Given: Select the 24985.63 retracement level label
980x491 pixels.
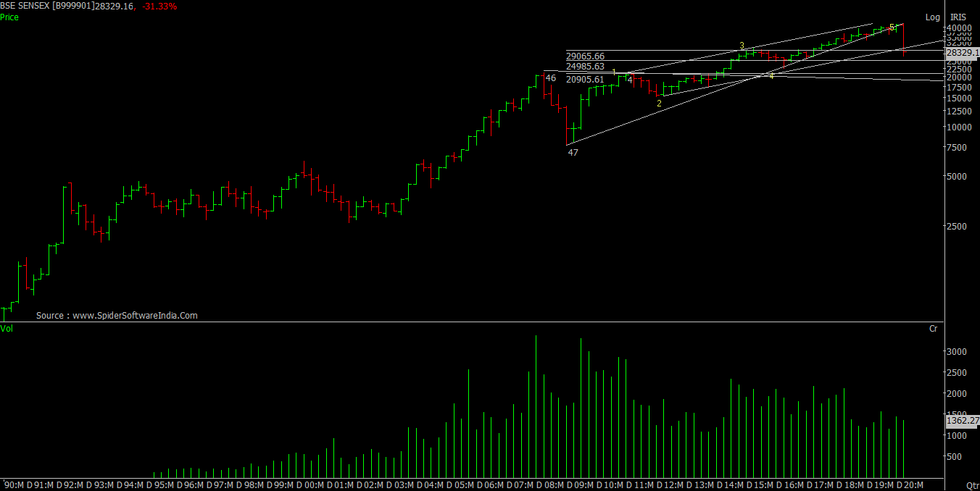Looking at the screenshot, I should (x=585, y=67).
